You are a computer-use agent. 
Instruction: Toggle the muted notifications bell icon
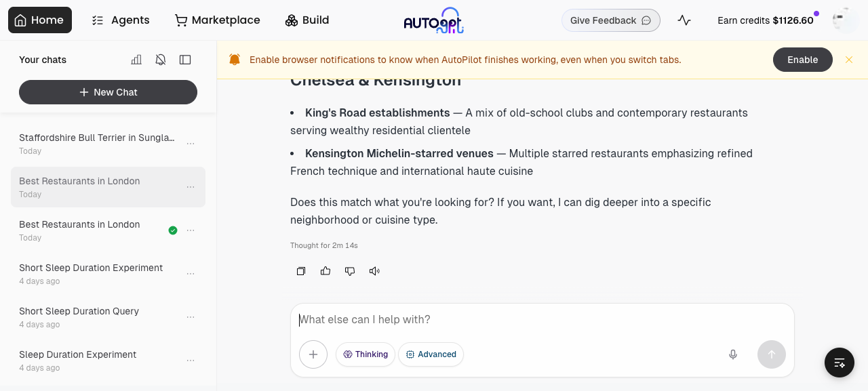[x=161, y=60]
